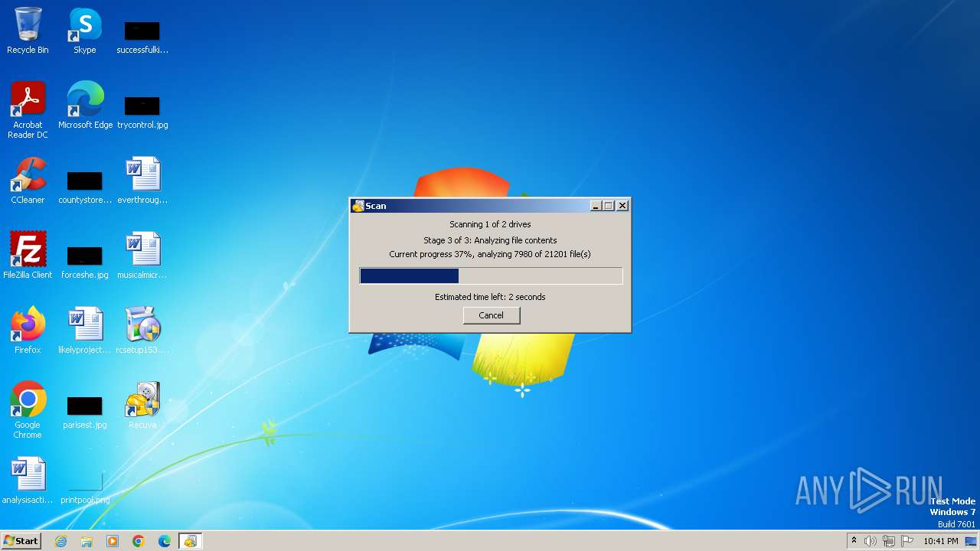Select the Recuva desktop shortcut
980x551 pixels.
tap(142, 406)
